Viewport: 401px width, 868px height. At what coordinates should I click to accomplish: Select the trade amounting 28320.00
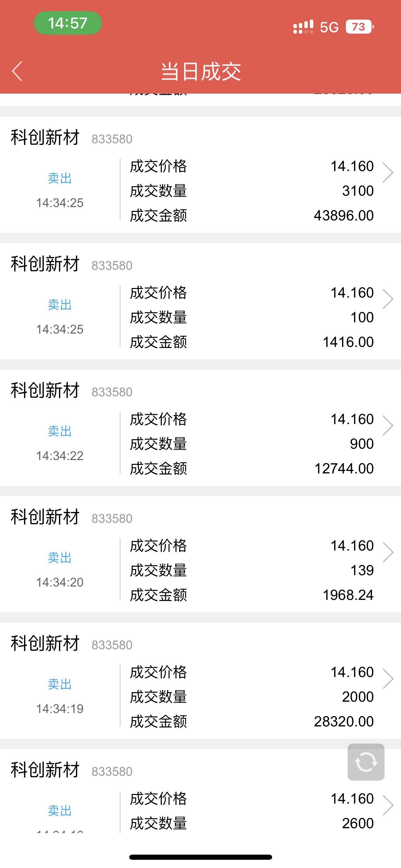pyautogui.click(x=200, y=680)
